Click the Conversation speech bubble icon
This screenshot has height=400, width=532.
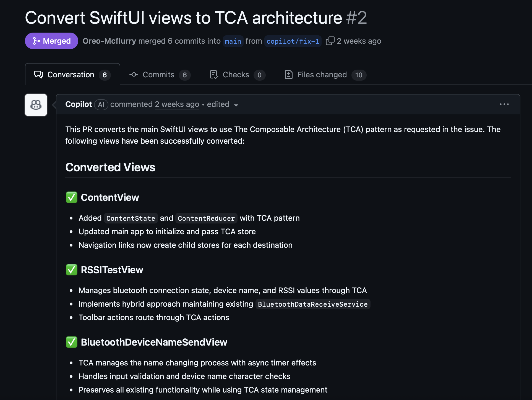click(x=38, y=75)
